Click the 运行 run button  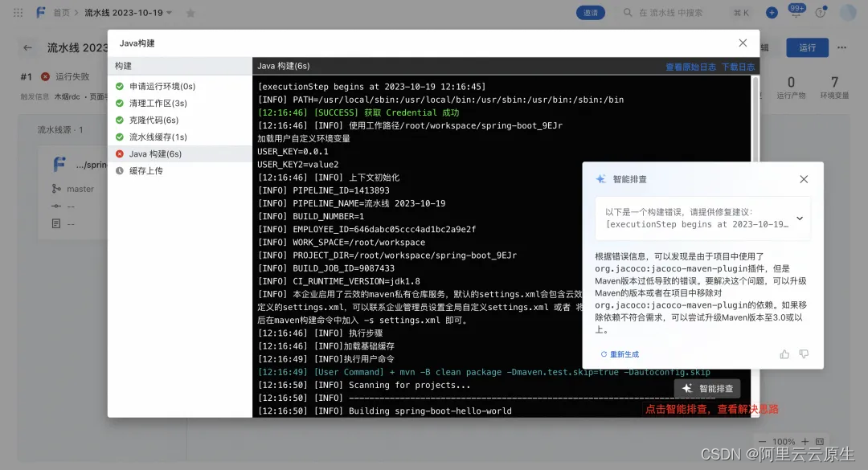(807, 47)
